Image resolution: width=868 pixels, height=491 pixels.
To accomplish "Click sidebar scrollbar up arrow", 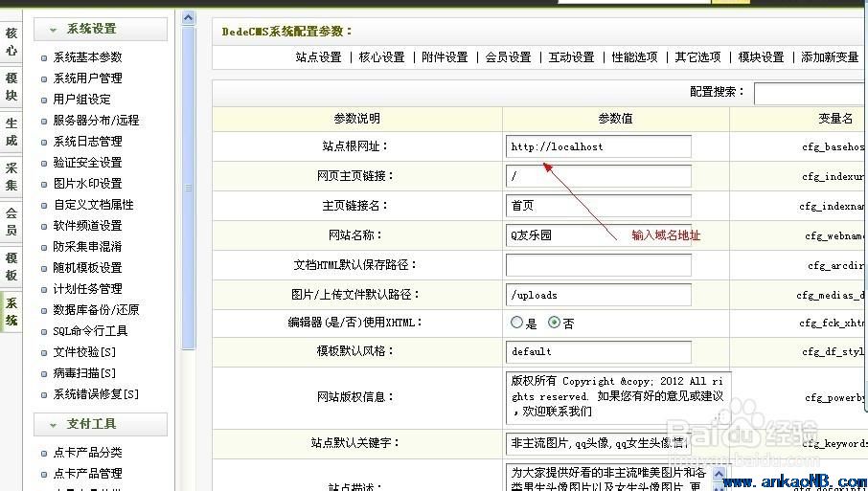I will tap(188, 18).
